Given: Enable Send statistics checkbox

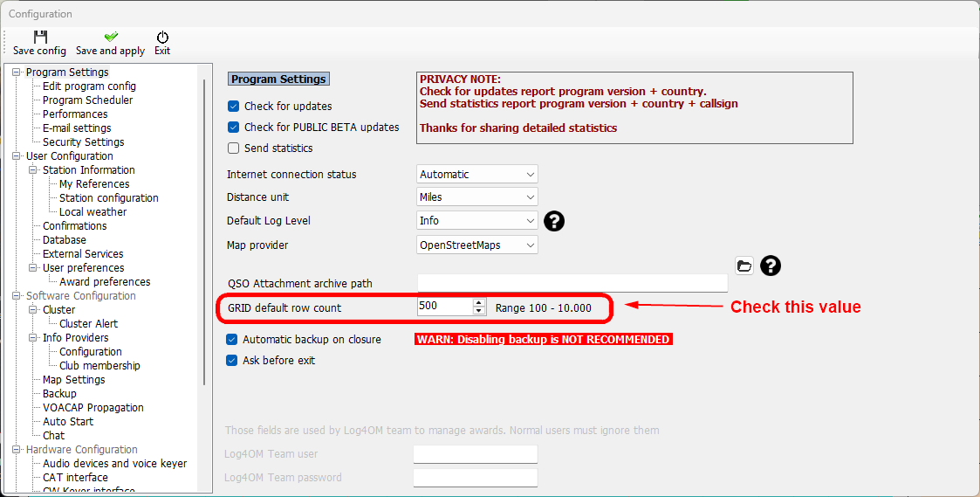Looking at the screenshot, I should click(x=233, y=148).
